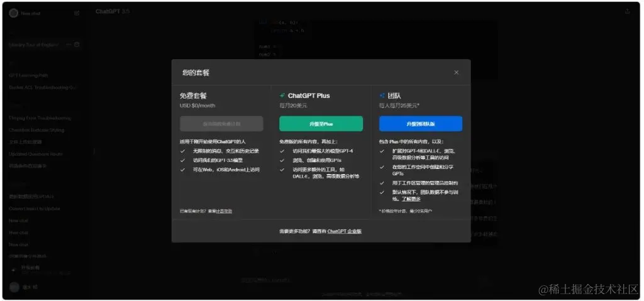Viewport: 644px width, 301px height.
Task: Click the ChatGPT Plus plan heading
Action: 309,96
